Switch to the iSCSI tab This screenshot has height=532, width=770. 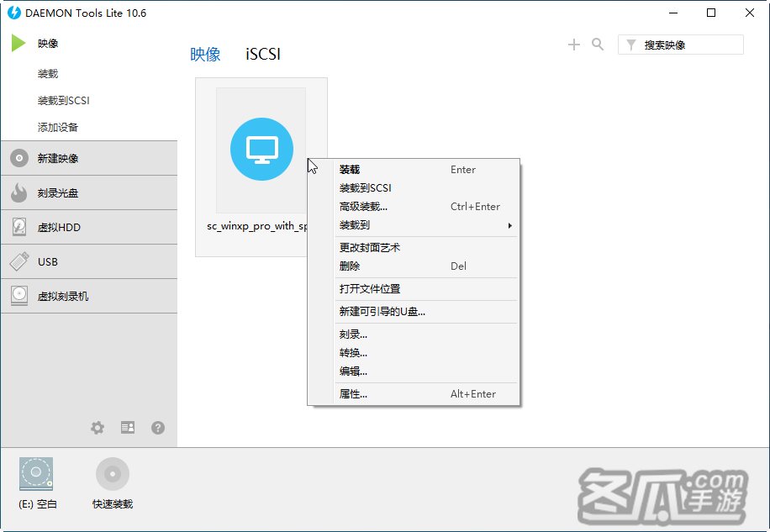pyautogui.click(x=263, y=54)
